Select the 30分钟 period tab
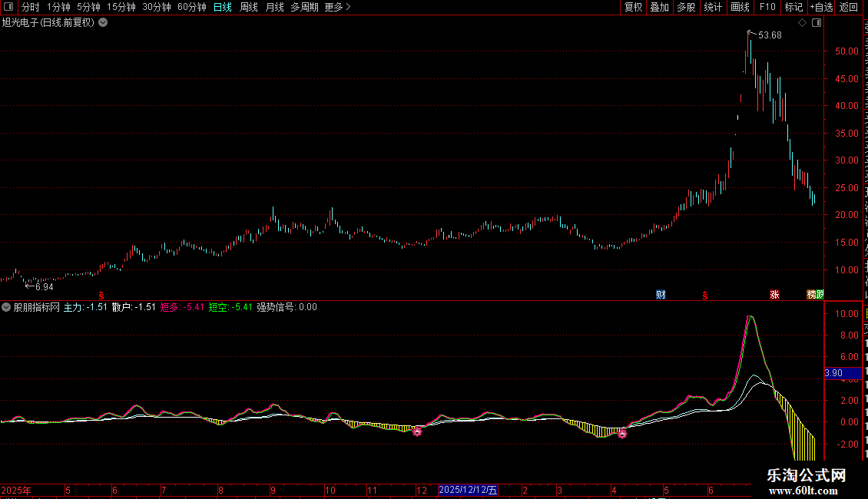The height and width of the screenshot is (499, 868). click(157, 7)
